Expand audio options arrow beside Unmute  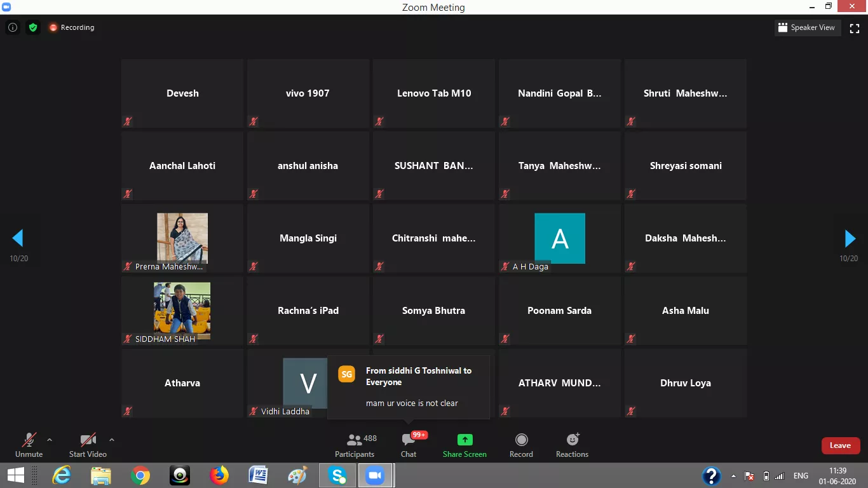(50, 439)
